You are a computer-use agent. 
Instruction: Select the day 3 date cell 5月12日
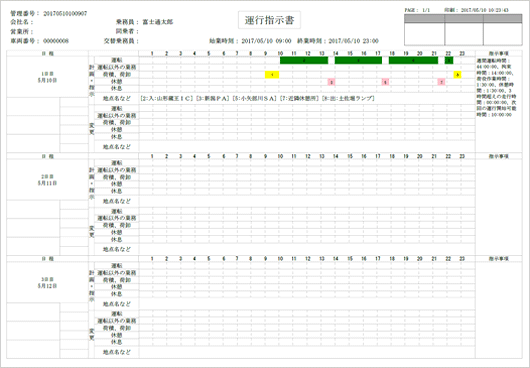click(47, 283)
